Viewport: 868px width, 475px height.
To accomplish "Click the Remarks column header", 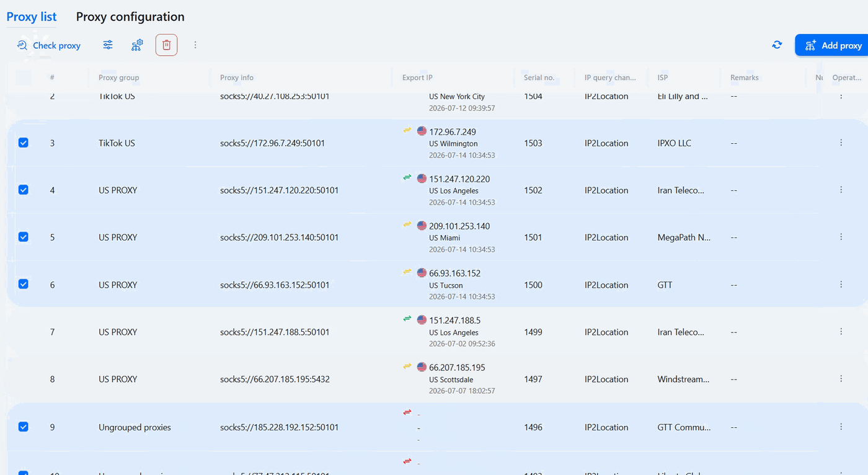I will (x=745, y=78).
